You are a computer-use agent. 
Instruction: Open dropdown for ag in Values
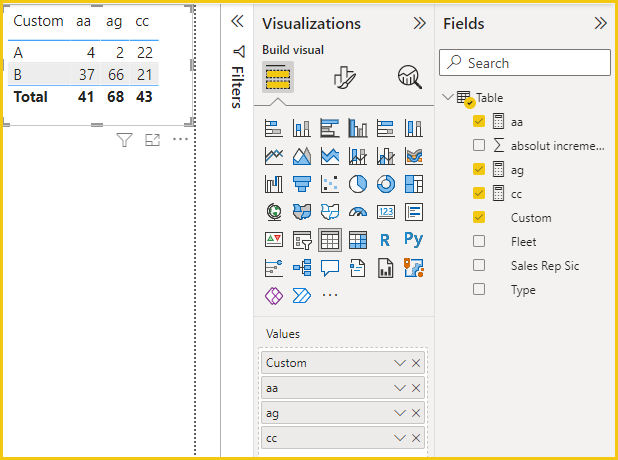[x=400, y=413]
